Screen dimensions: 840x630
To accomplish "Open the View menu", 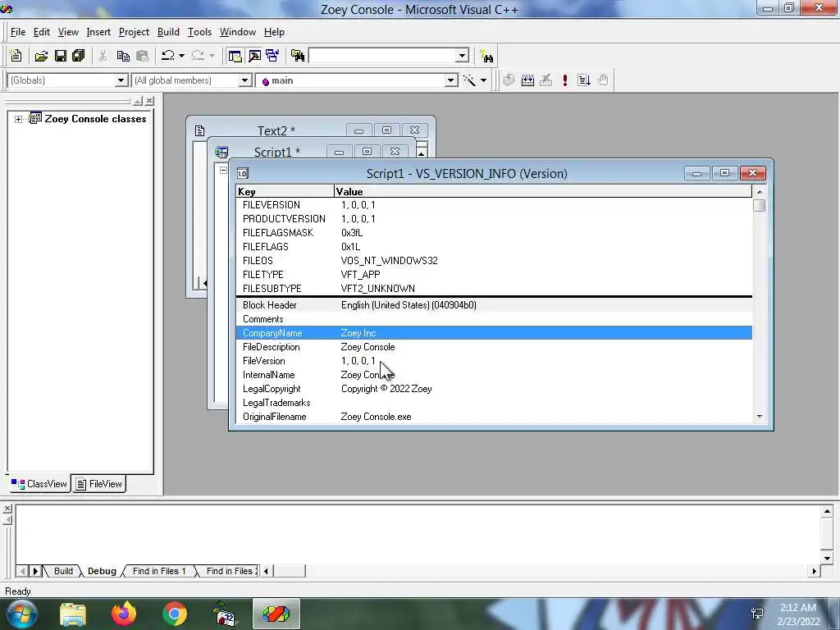I will pyautogui.click(x=68, y=32).
